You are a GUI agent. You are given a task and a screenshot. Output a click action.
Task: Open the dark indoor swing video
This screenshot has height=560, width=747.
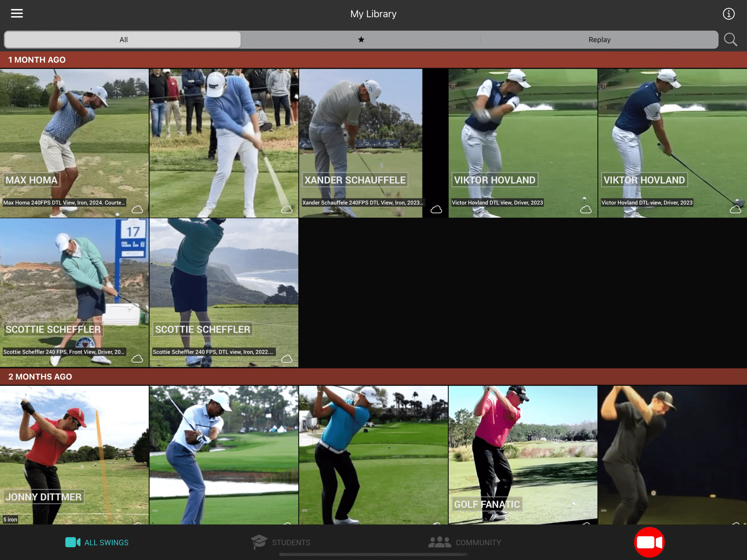(672, 455)
